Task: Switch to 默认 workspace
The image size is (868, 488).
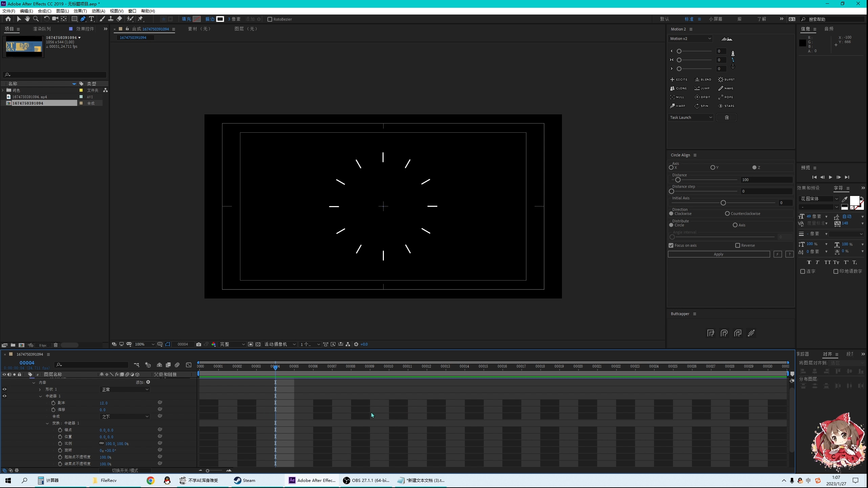Action: coord(665,19)
